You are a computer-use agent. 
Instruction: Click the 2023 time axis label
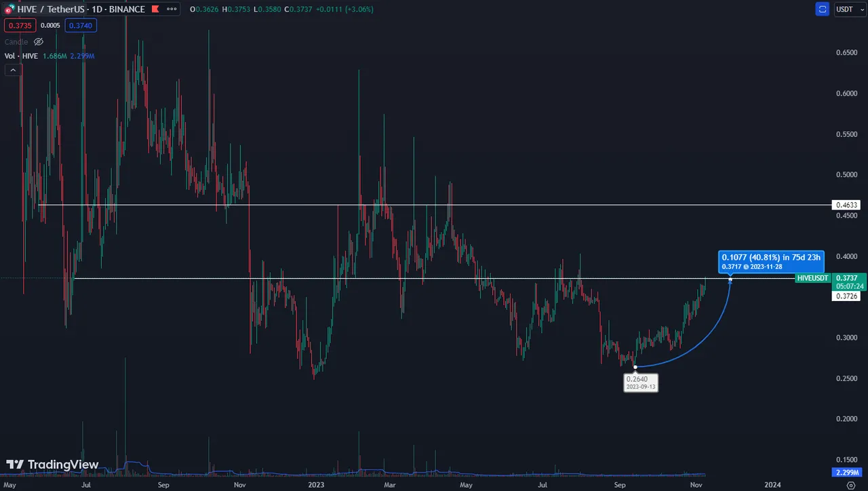click(316, 485)
